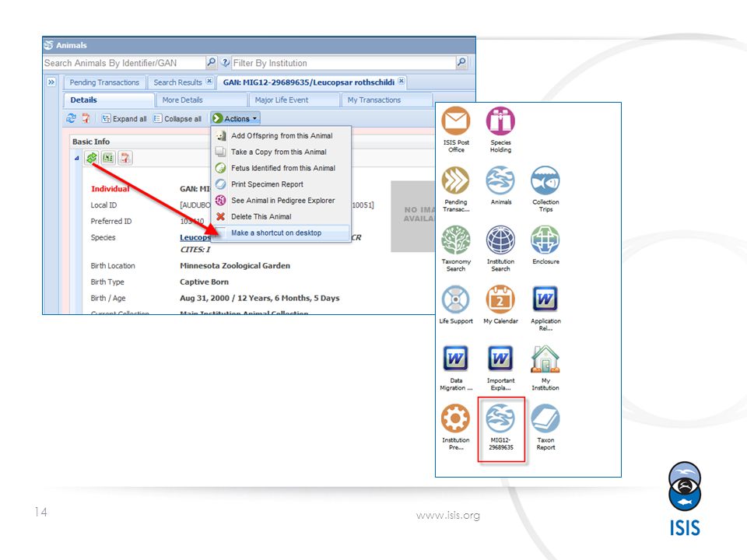Select the Details sub-tab
The image size is (747, 560).
(109, 100)
